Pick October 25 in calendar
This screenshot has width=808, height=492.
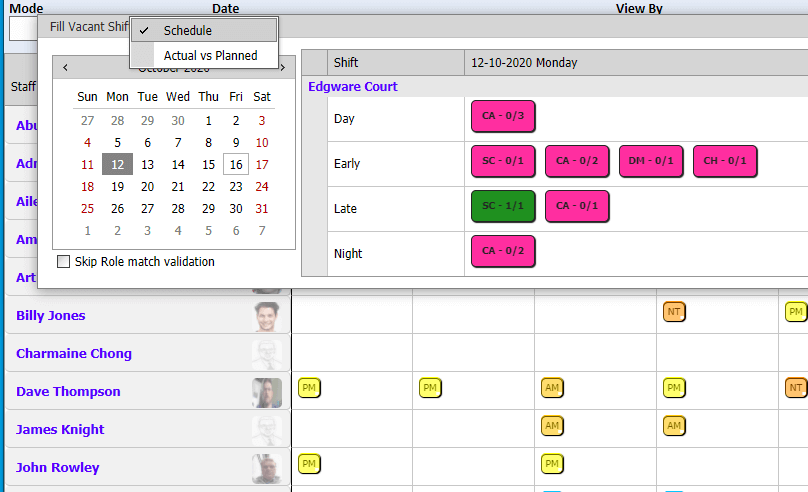click(x=88, y=209)
